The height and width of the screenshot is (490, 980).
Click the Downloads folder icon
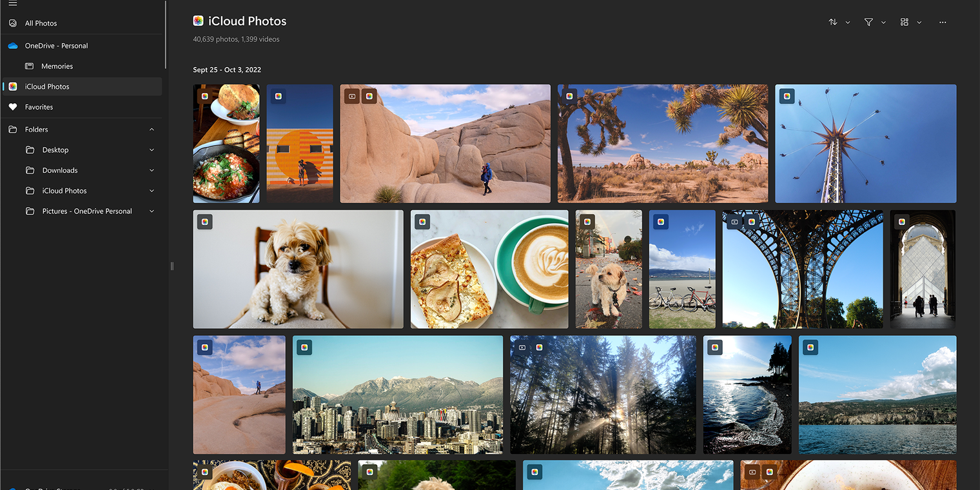click(x=30, y=171)
